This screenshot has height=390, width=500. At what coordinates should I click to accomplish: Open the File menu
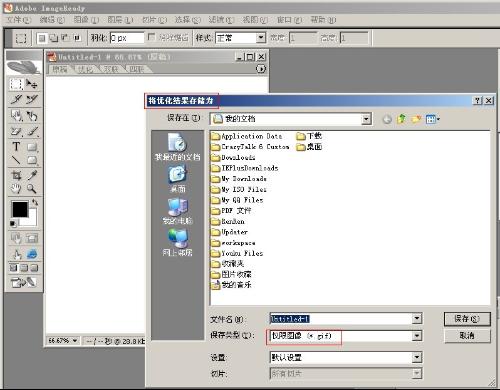point(19,20)
